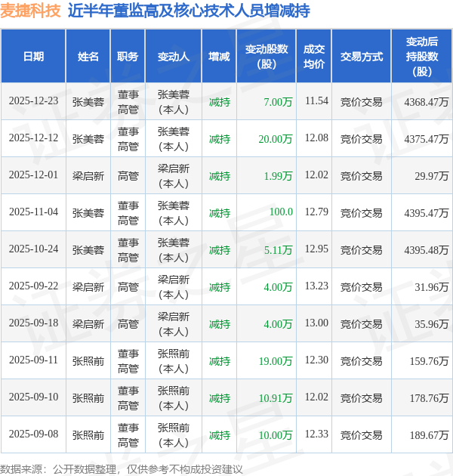This screenshot has height=476, width=453.
Task: Click 竞价交易 in the 2025-11-04 row
Action: click(362, 213)
